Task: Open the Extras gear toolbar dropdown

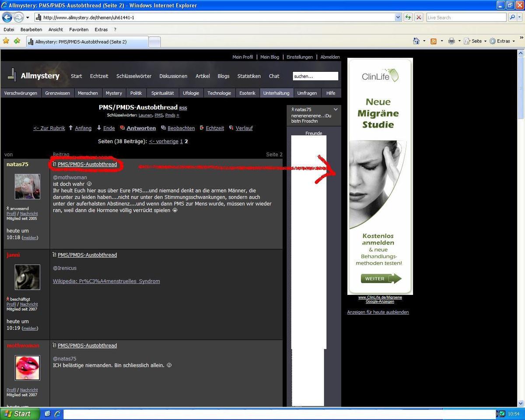Action: point(502,41)
